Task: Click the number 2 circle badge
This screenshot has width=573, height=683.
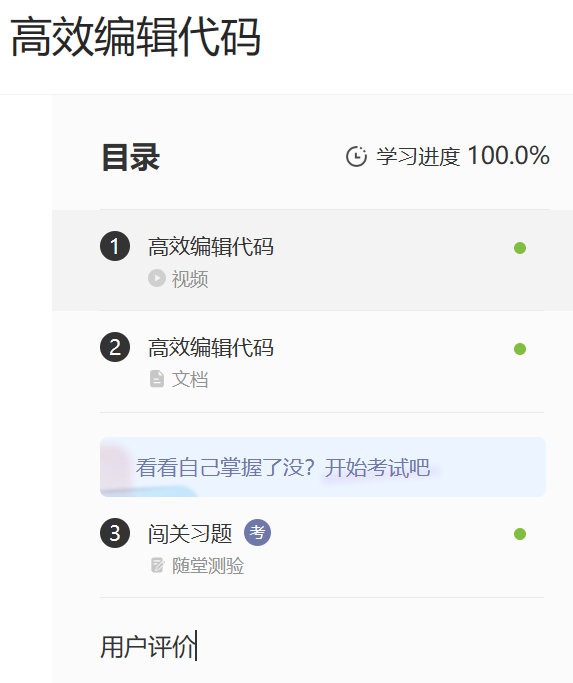Action: [x=115, y=347]
